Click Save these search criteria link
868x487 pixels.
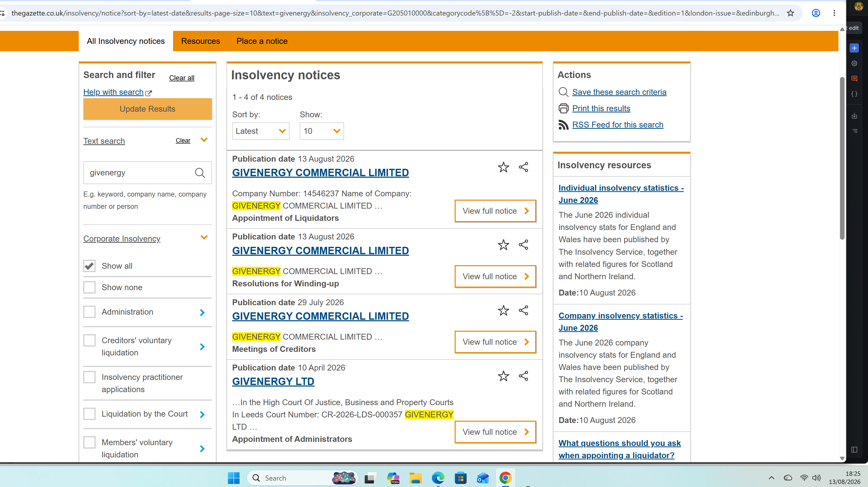[619, 92]
